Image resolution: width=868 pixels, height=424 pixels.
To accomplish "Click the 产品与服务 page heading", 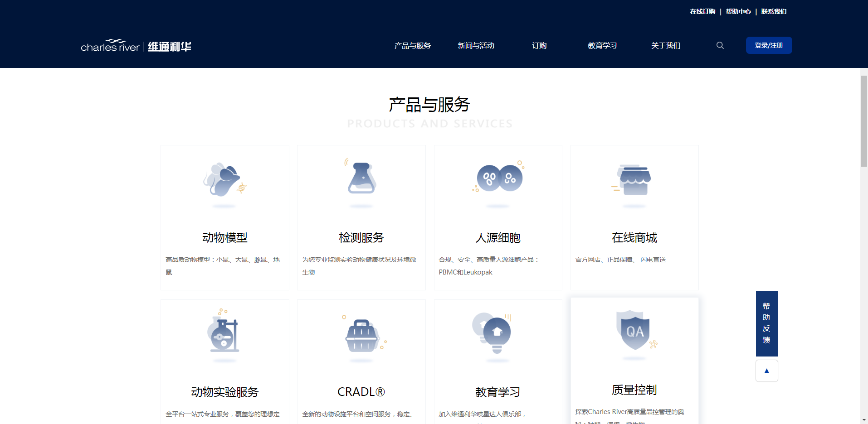I will [x=429, y=105].
